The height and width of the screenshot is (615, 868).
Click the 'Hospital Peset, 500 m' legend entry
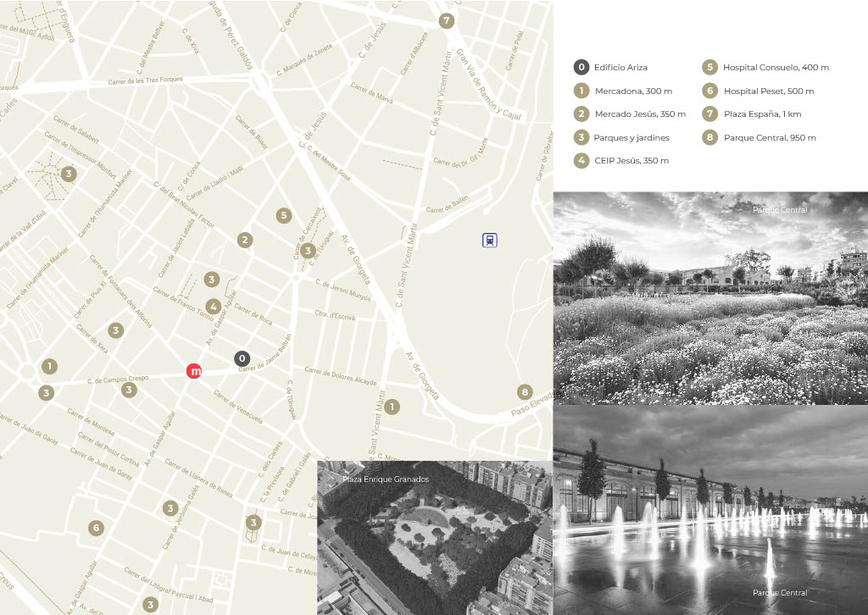[768, 91]
